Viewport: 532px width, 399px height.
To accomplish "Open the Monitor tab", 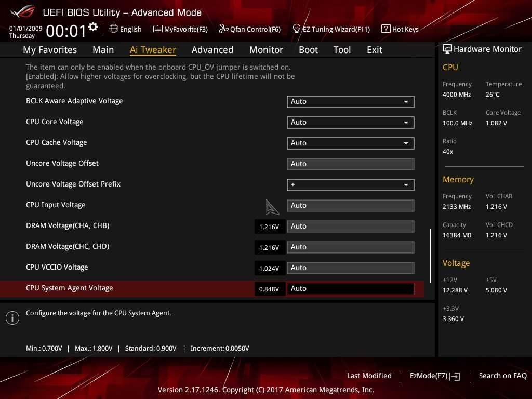I will click(x=266, y=50).
